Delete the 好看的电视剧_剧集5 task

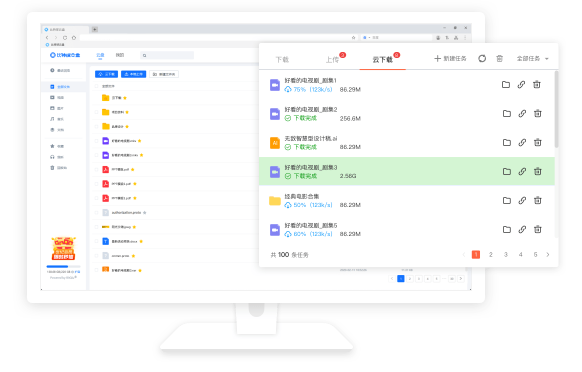[537, 229]
